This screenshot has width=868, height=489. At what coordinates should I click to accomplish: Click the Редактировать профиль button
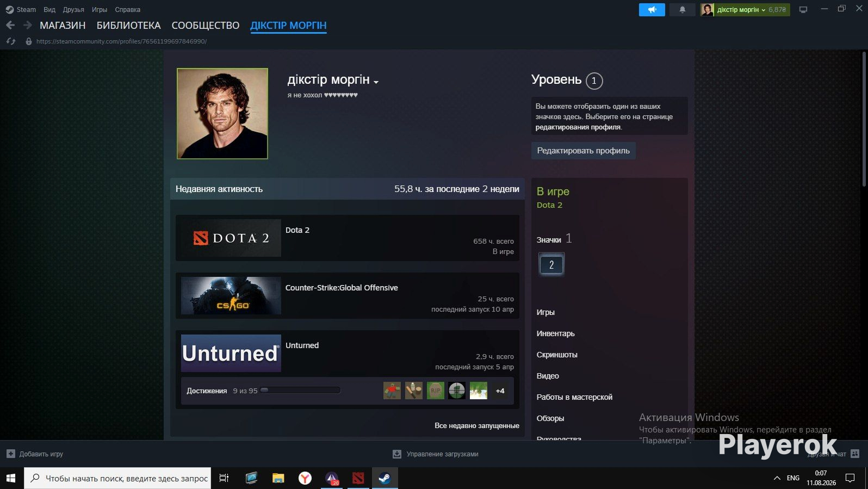tap(584, 151)
